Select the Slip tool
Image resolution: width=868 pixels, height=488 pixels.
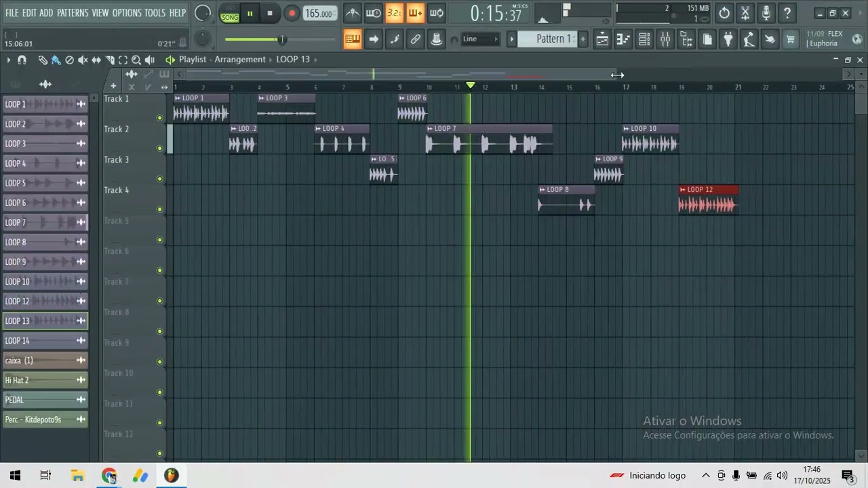click(96, 60)
